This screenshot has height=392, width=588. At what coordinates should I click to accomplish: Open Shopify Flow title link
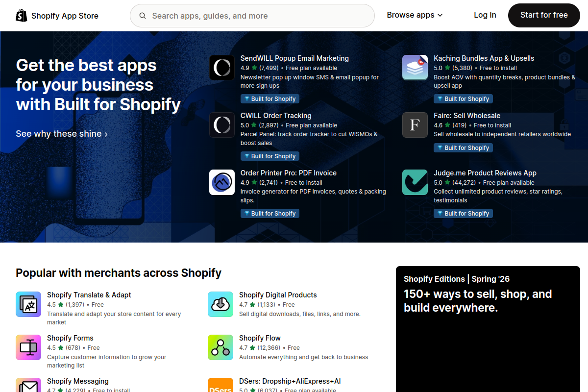pos(260,338)
